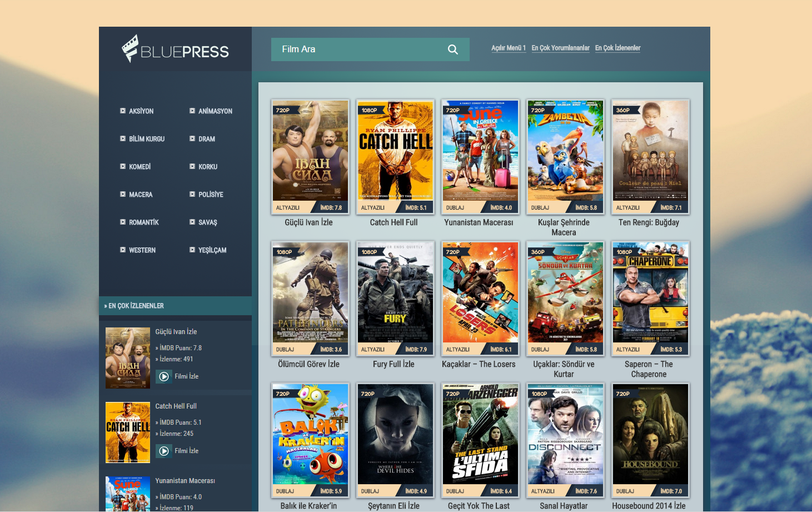The height and width of the screenshot is (512, 812).
Task: Open Saperon – The Chaperone title link
Action: coord(649,369)
